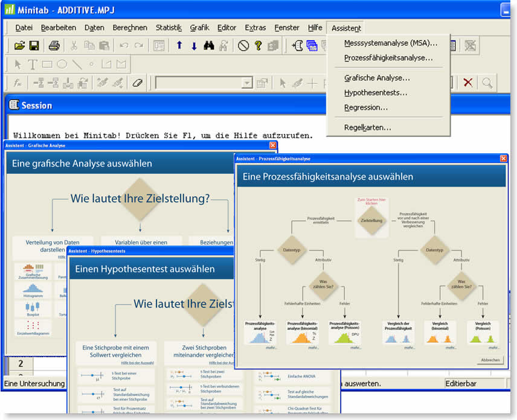Viewport: 517px width, 420px height.
Task: Click the yellow question mark Help icon
Action: coord(258,45)
